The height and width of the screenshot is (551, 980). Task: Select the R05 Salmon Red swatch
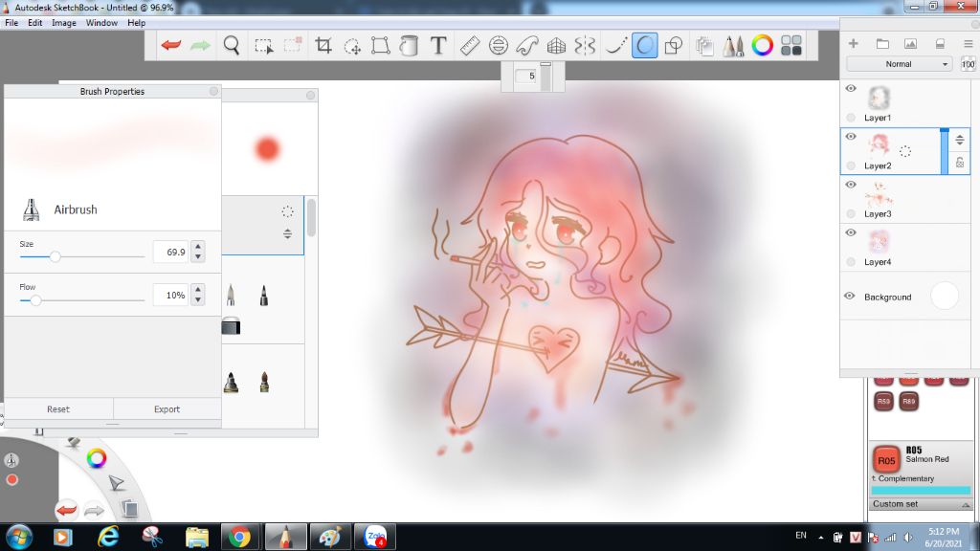[886, 460]
